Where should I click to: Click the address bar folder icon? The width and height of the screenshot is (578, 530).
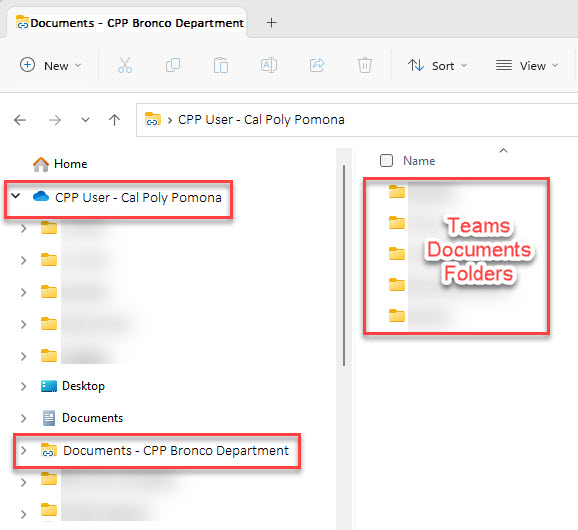click(x=153, y=119)
